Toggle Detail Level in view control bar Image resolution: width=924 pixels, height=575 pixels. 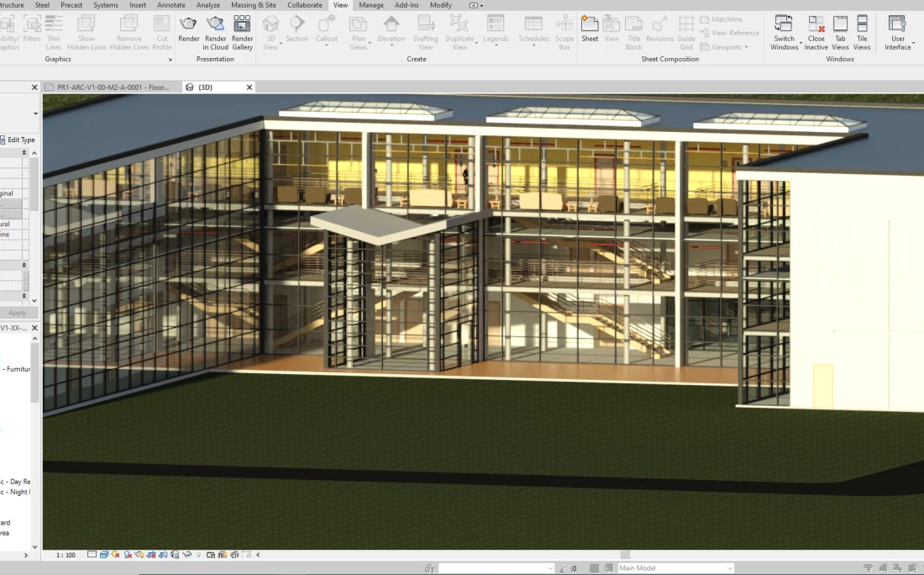[x=92, y=555]
